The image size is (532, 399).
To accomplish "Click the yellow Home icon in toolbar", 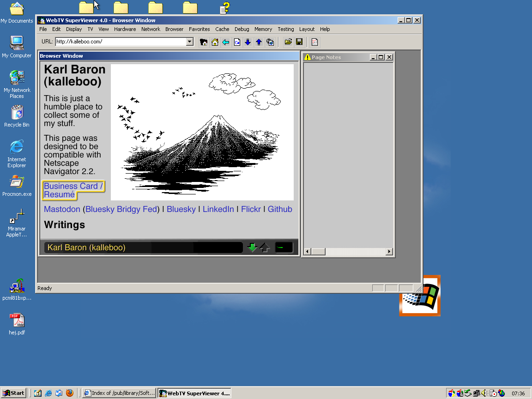I will 215,42.
